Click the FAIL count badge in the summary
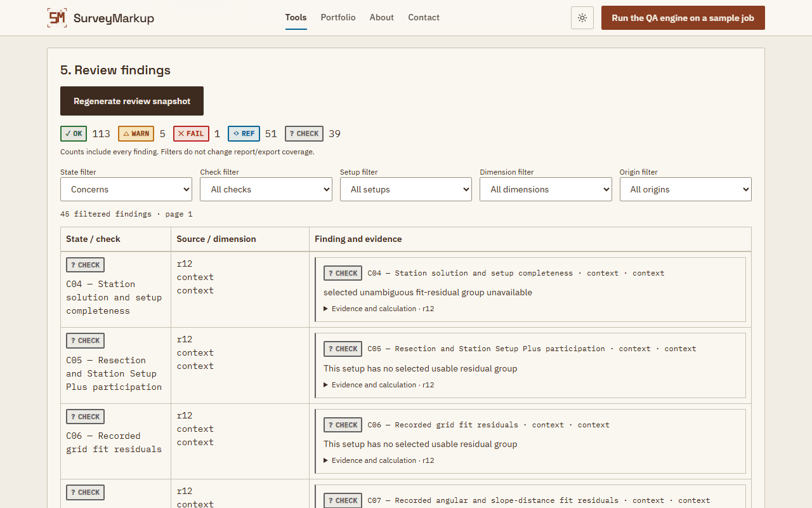The height and width of the screenshot is (508, 812). (191, 133)
